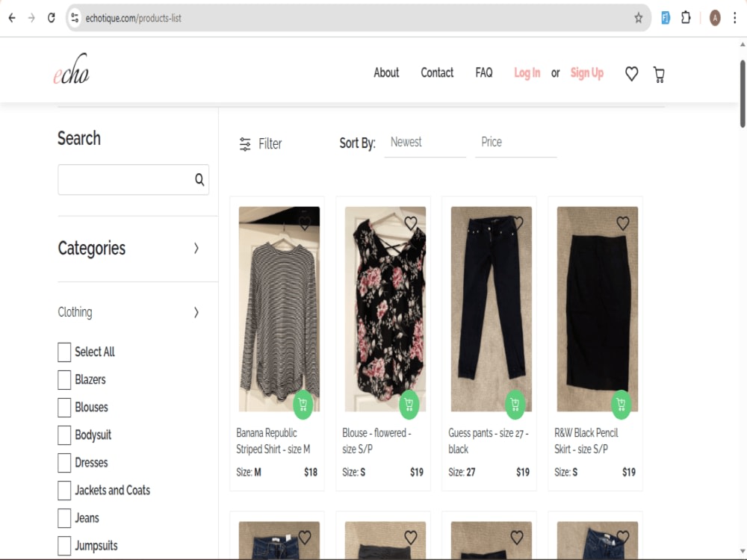Open the About page
The height and width of the screenshot is (560, 747).
click(x=386, y=73)
